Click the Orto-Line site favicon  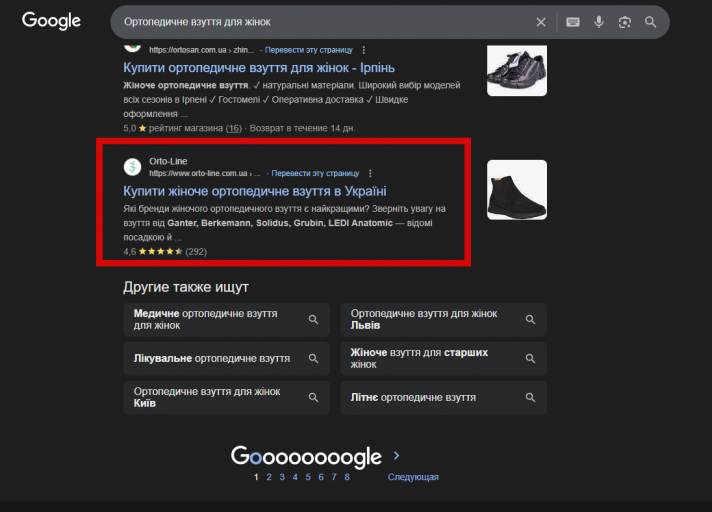(x=133, y=167)
